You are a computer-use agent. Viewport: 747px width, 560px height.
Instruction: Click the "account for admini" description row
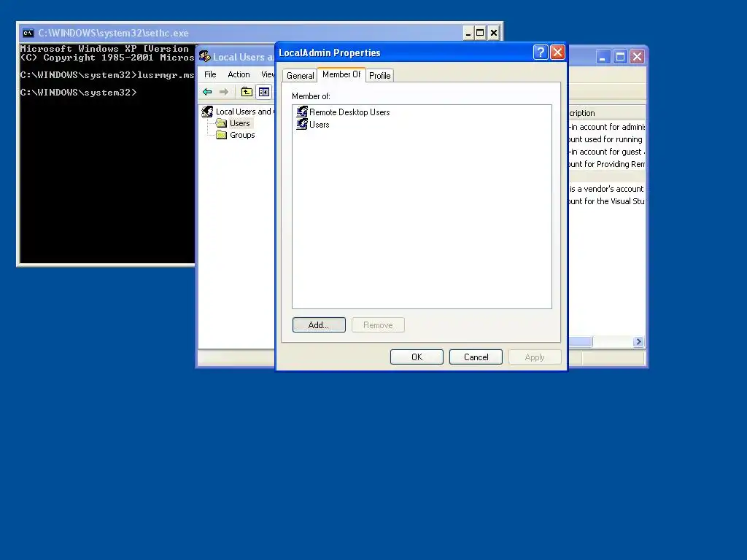point(606,127)
